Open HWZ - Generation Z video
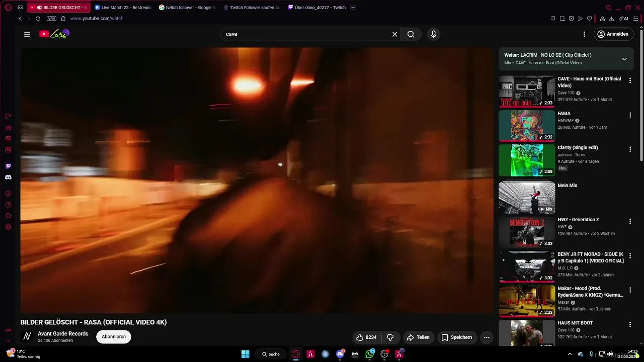The image size is (644, 362). click(527, 232)
